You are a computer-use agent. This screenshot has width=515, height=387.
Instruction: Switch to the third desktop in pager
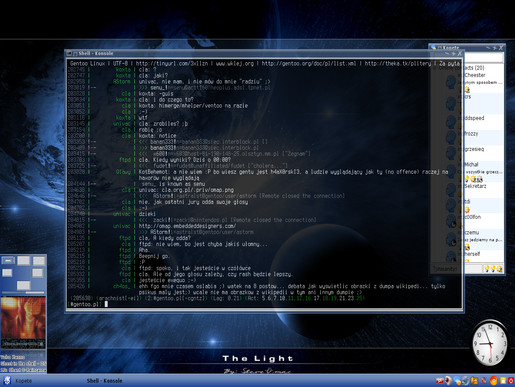(x=39, y=260)
